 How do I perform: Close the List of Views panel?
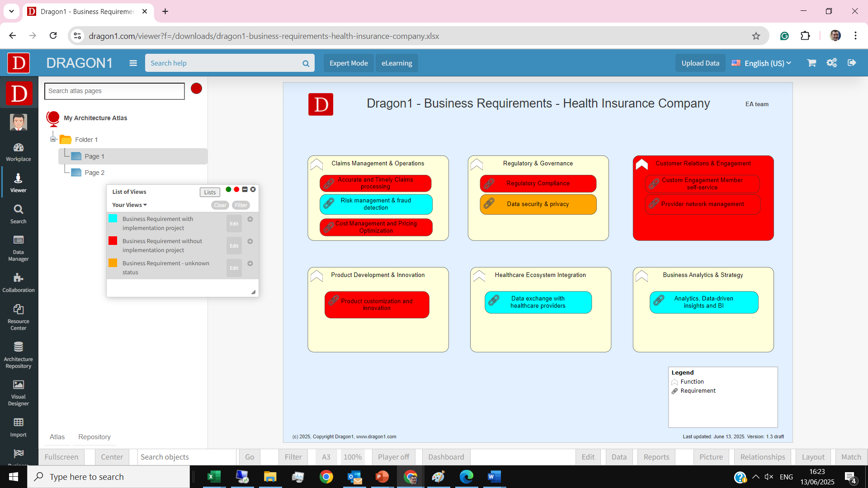253,190
